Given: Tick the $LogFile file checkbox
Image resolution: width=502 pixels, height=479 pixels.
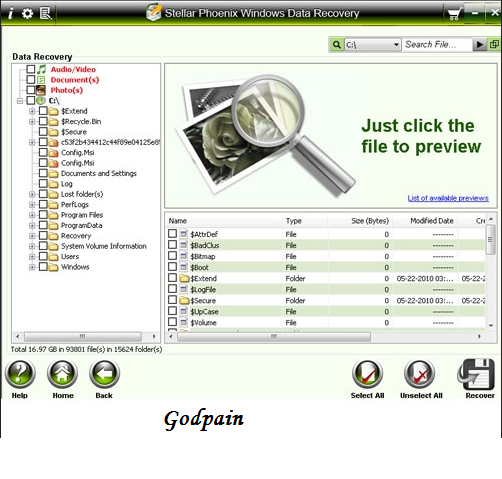Looking at the screenshot, I should pos(172,289).
